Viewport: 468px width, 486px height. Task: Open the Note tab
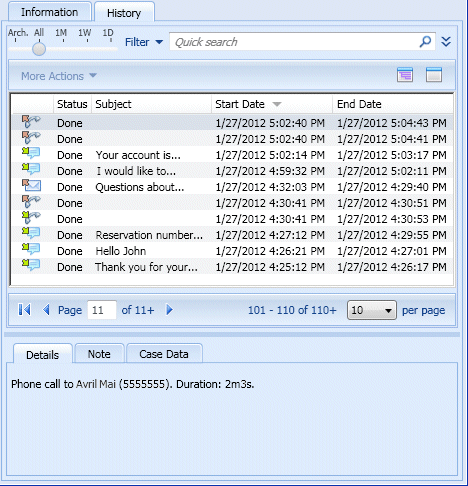coord(99,354)
